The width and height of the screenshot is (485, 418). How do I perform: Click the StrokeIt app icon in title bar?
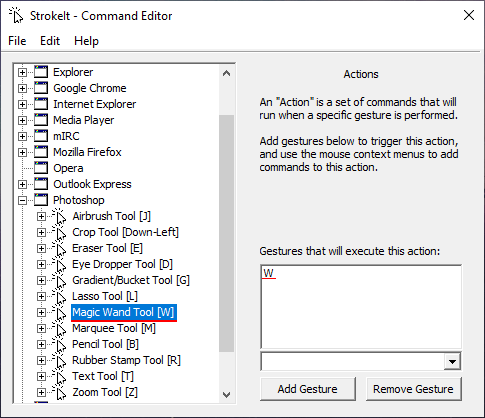[x=16, y=16]
